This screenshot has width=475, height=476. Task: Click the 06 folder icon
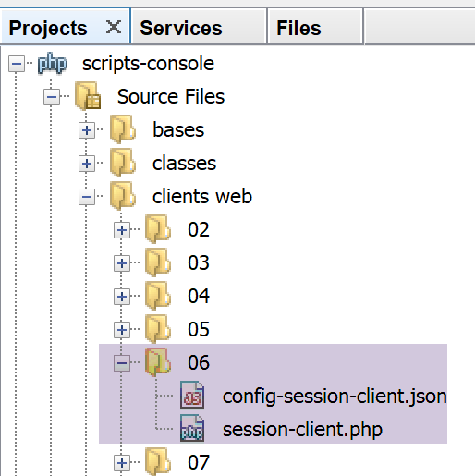(158, 362)
